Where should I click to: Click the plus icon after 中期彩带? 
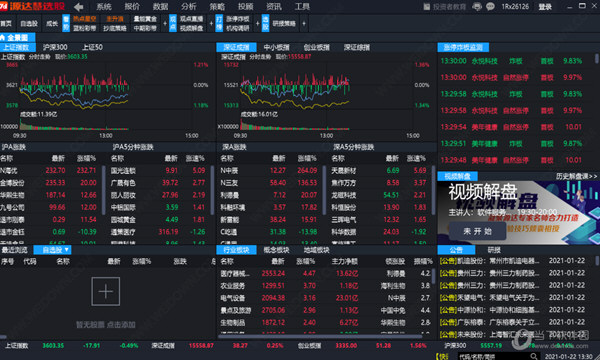165,24
